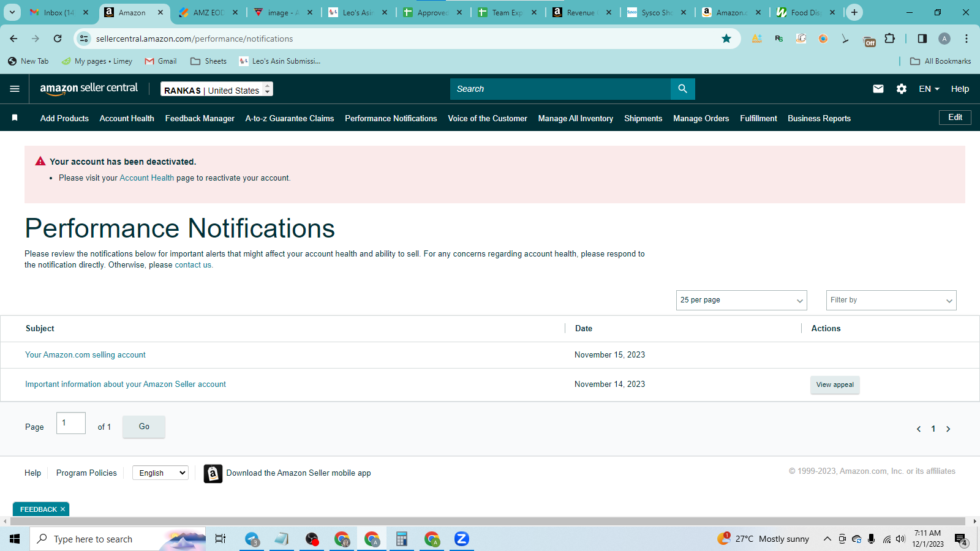Open Voice of the Customer menu item

point(488,118)
